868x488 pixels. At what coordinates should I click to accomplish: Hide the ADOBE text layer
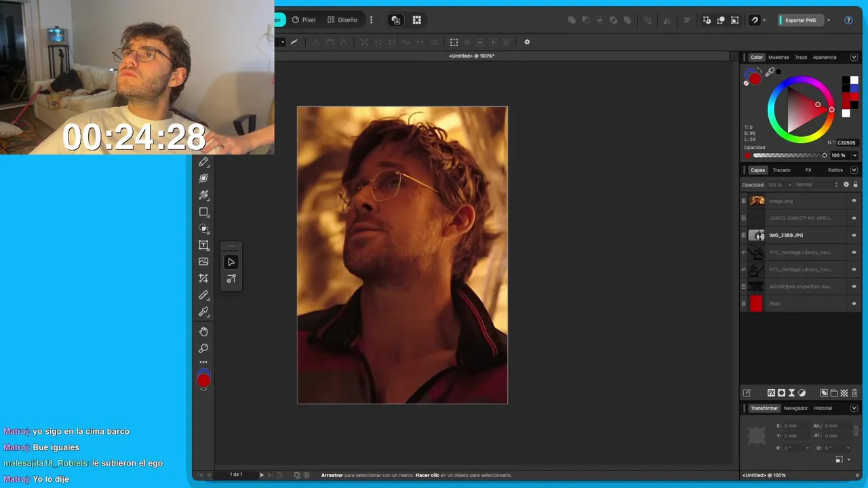pos(854,287)
